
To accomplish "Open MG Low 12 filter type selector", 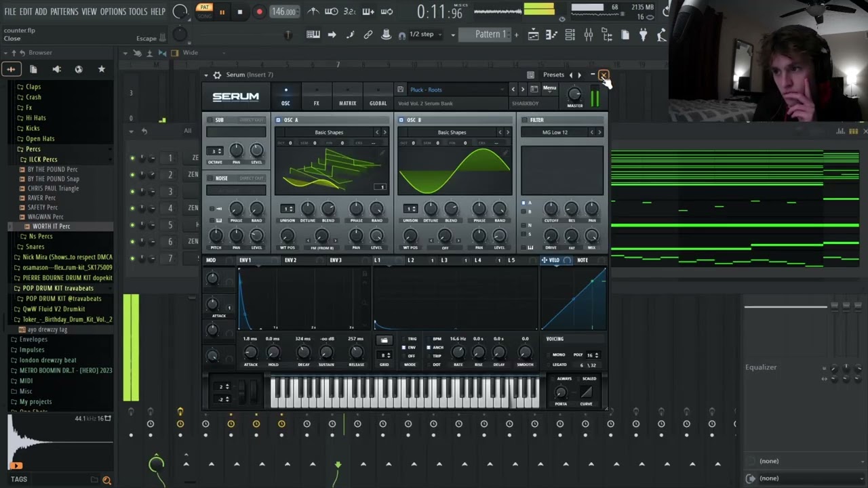I will click(x=555, y=132).
